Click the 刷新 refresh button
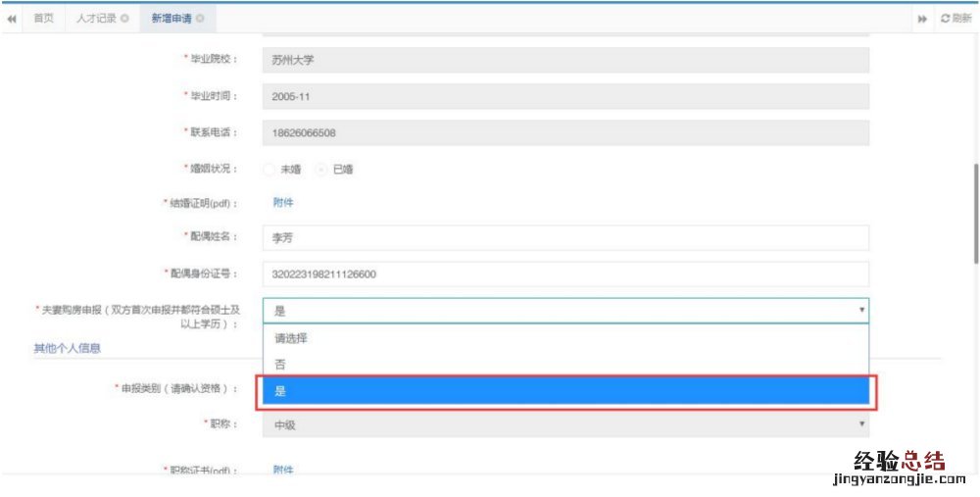The image size is (980, 497). (956, 19)
